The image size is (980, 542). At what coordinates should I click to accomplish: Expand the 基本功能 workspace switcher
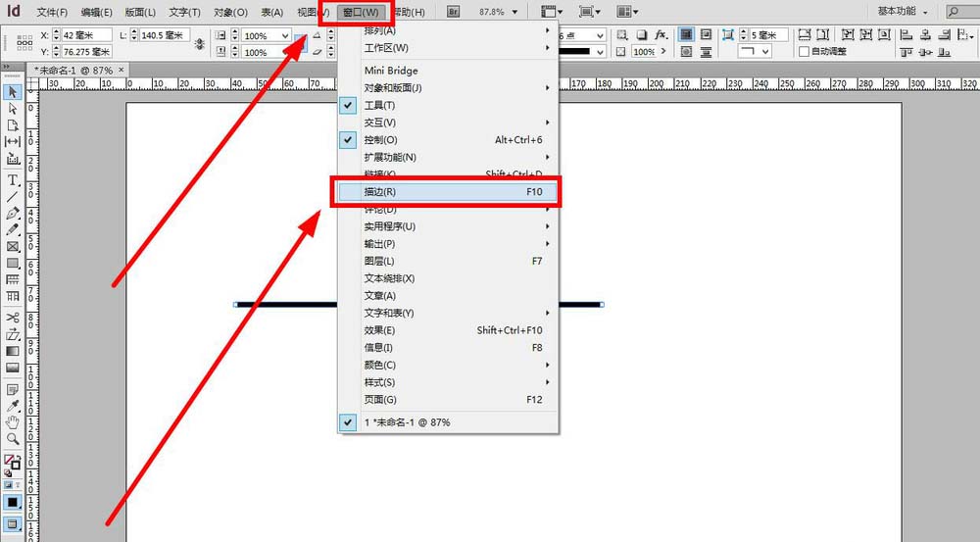tap(902, 12)
